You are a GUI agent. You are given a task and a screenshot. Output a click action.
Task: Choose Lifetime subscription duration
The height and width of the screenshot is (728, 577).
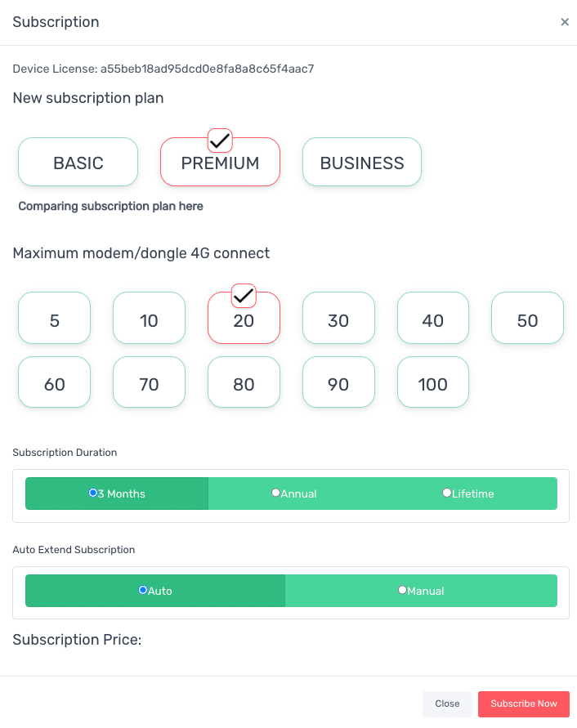(x=446, y=493)
